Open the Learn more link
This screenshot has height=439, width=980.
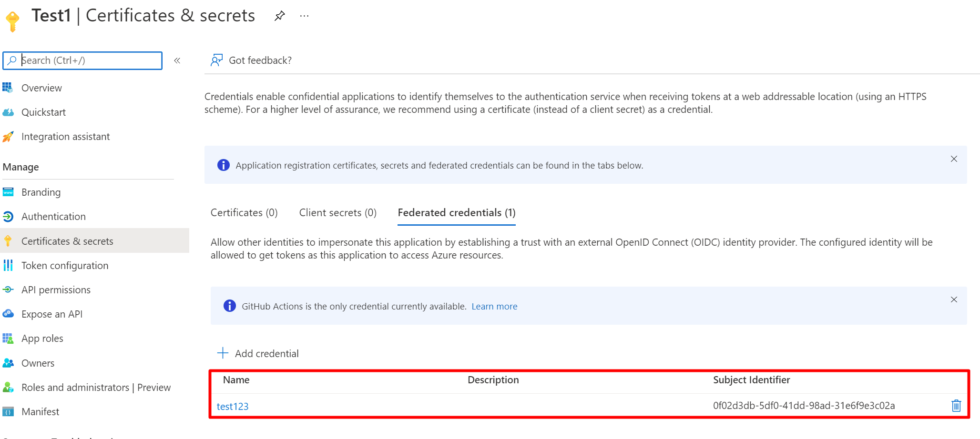coord(494,307)
